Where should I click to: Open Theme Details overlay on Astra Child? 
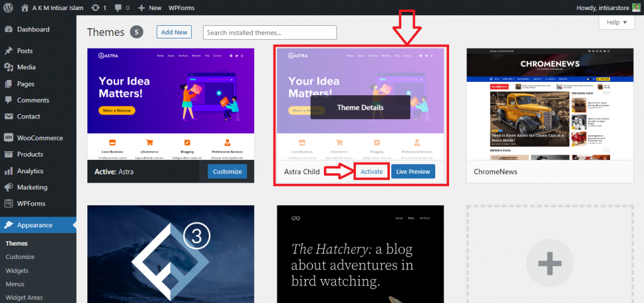coord(360,107)
